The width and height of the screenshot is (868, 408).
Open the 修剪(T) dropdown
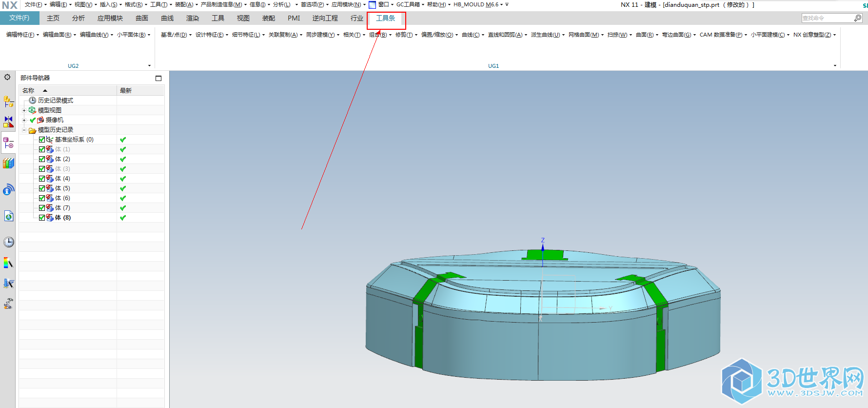click(406, 35)
